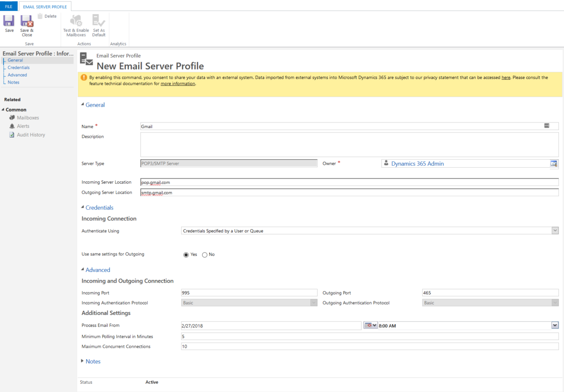Image resolution: width=564 pixels, height=392 pixels.
Task: Click the 'Additional Settings' heading
Action: pyautogui.click(x=106, y=313)
